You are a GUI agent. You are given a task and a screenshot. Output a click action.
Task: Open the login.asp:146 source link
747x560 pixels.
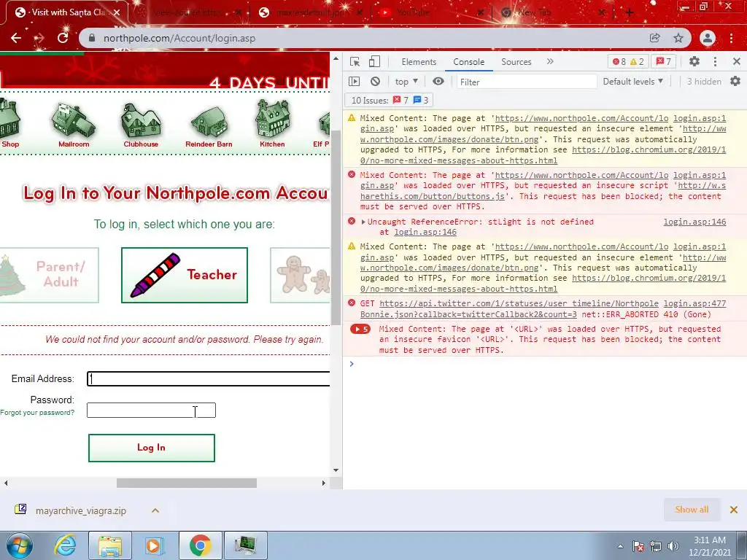(694, 222)
